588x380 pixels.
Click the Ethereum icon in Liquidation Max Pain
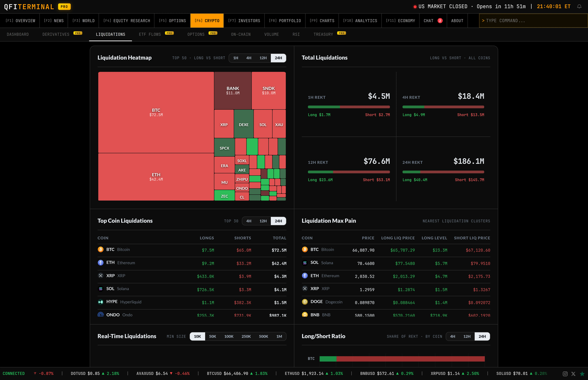[x=305, y=276]
